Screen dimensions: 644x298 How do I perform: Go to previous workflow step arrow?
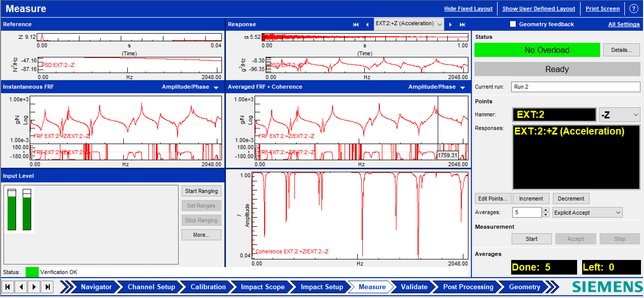click(21, 287)
